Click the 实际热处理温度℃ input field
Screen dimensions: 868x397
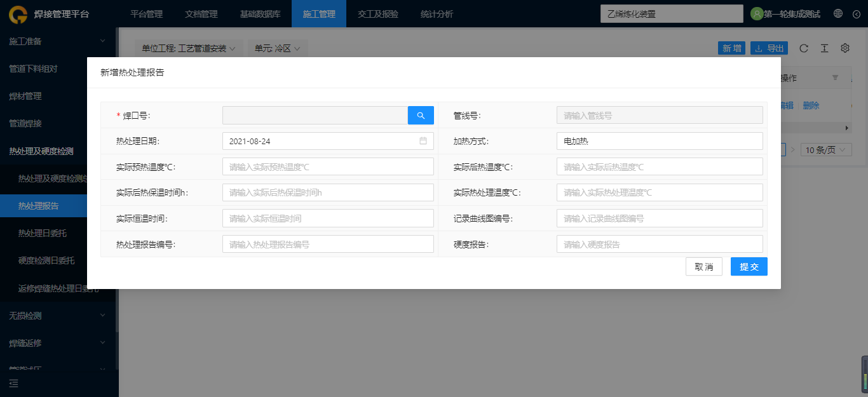coord(660,192)
